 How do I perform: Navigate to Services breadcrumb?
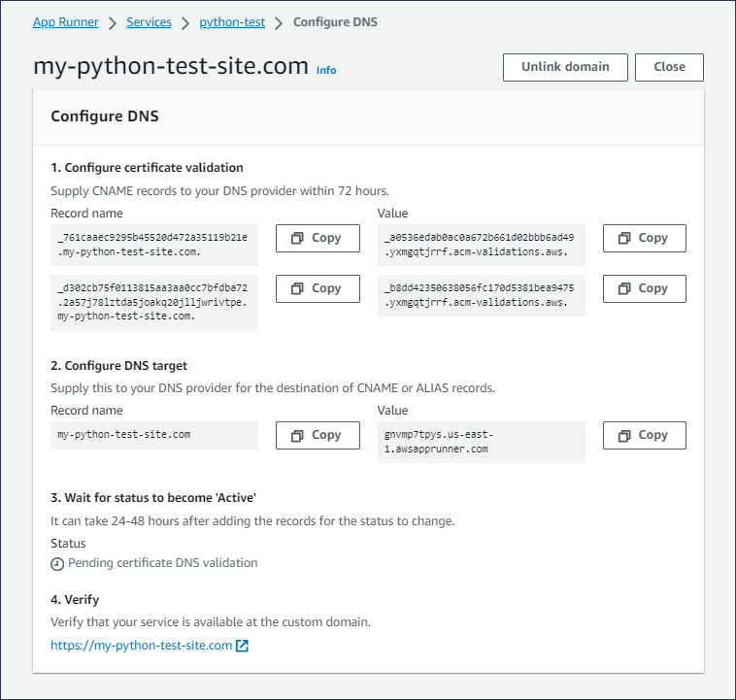pyautogui.click(x=149, y=21)
